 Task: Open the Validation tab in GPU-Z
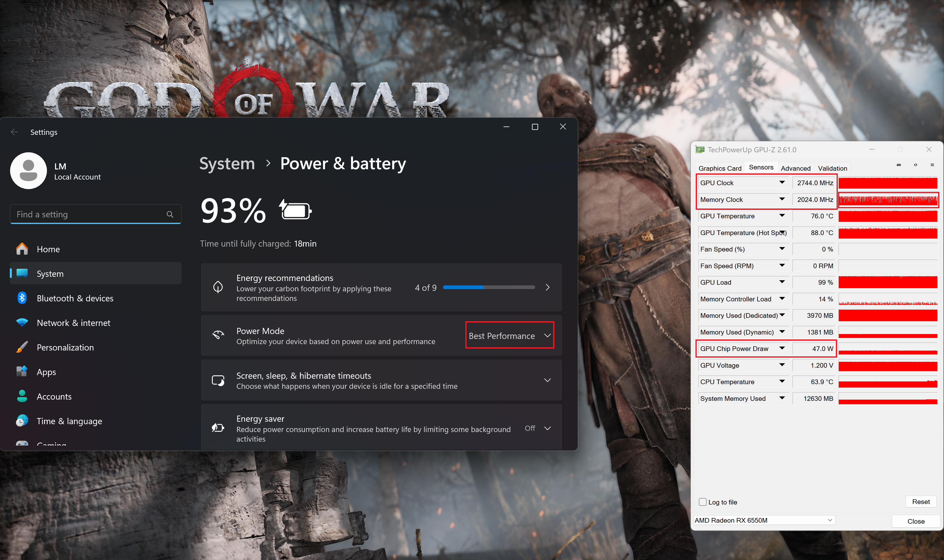pyautogui.click(x=832, y=168)
